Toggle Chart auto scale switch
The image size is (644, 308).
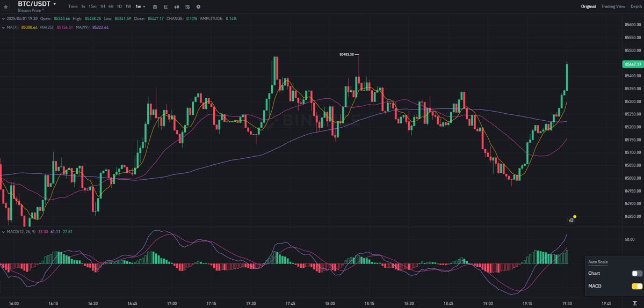[636, 273]
